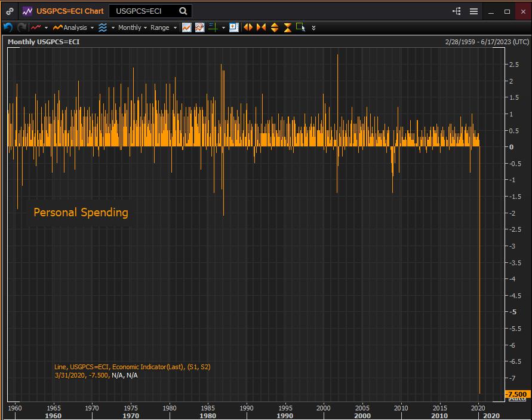Click the horizontal expand arrows icon
The width and height of the screenshot is (532, 420).
pyautogui.click(x=248, y=27)
